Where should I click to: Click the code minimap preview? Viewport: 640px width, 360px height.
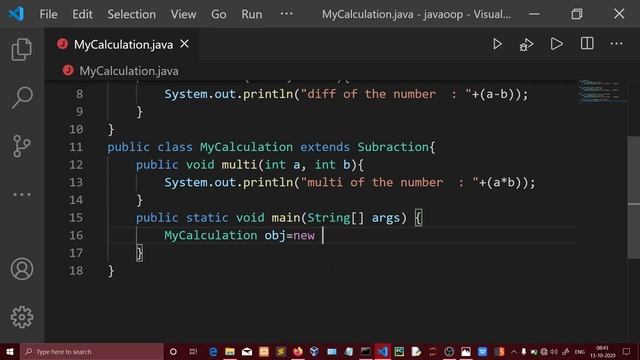(x=601, y=91)
